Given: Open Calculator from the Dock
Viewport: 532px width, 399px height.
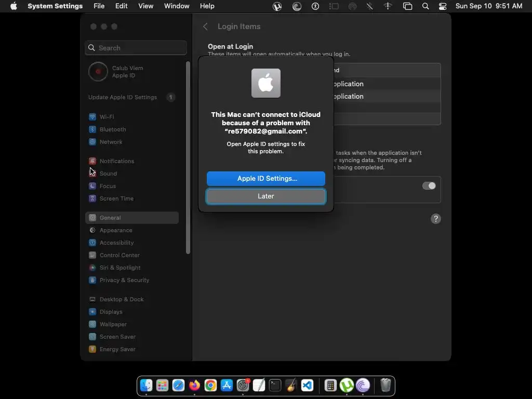Looking at the screenshot, I should click(330, 385).
